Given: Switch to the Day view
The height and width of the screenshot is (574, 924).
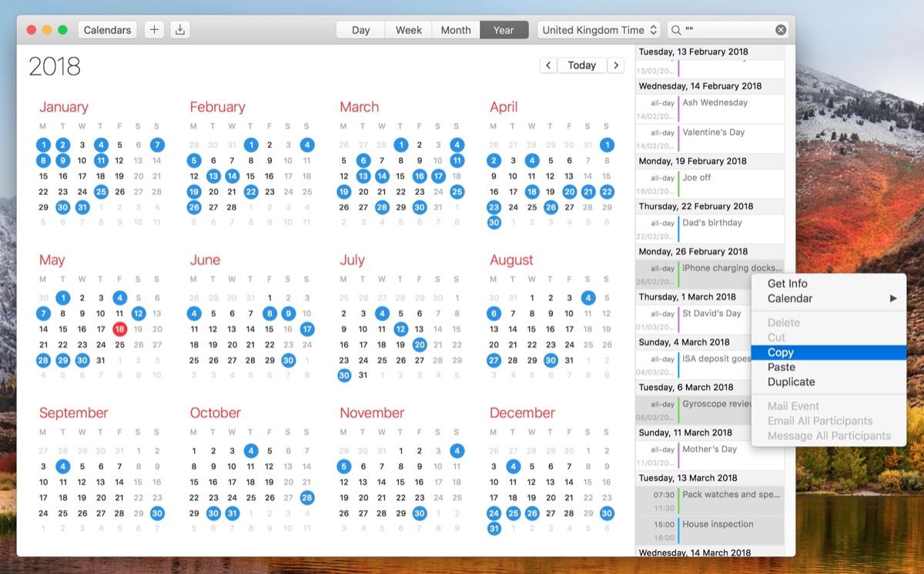Looking at the screenshot, I should pyautogui.click(x=360, y=30).
